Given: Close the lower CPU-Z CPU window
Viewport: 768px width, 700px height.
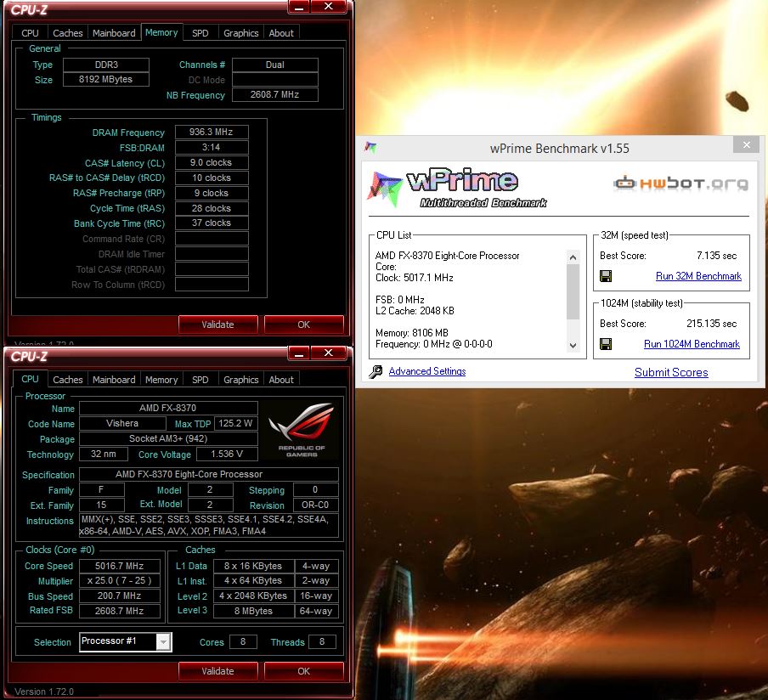Looking at the screenshot, I should tap(329, 353).
